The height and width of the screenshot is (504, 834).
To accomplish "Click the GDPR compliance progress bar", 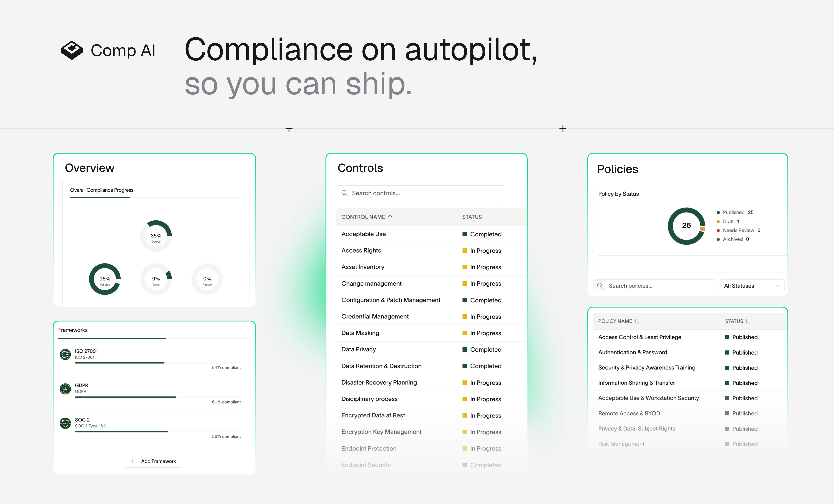I will pyautogui.click(x=158, y=397).
